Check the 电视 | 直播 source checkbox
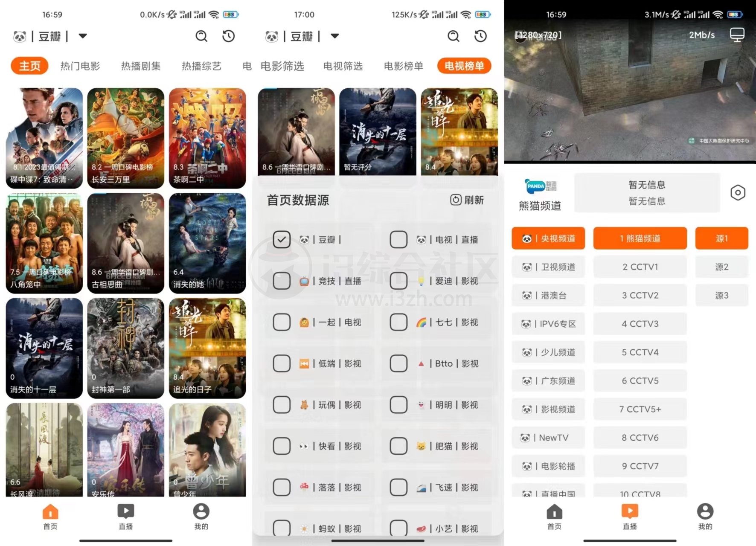The height and width of the screenshot is (546, 756). (x=398, y=240)
